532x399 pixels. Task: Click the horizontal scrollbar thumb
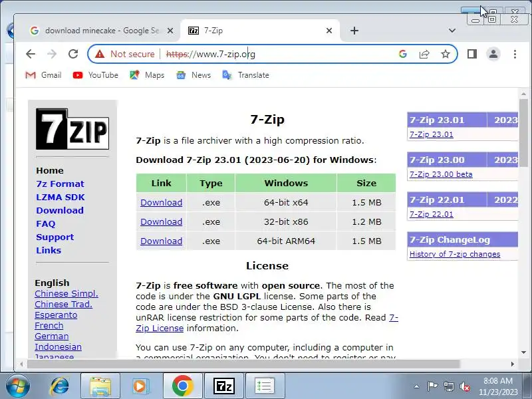pos(243,364)
